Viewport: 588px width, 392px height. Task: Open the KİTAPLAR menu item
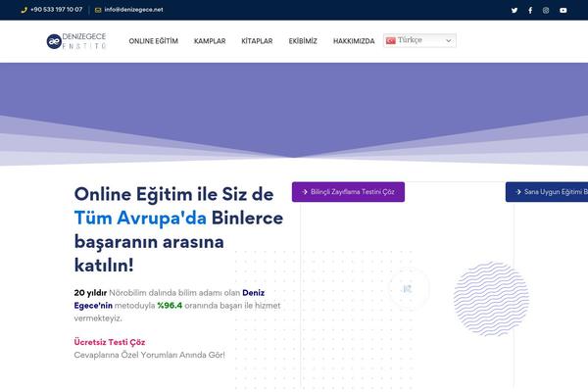(x=257, y=41)
